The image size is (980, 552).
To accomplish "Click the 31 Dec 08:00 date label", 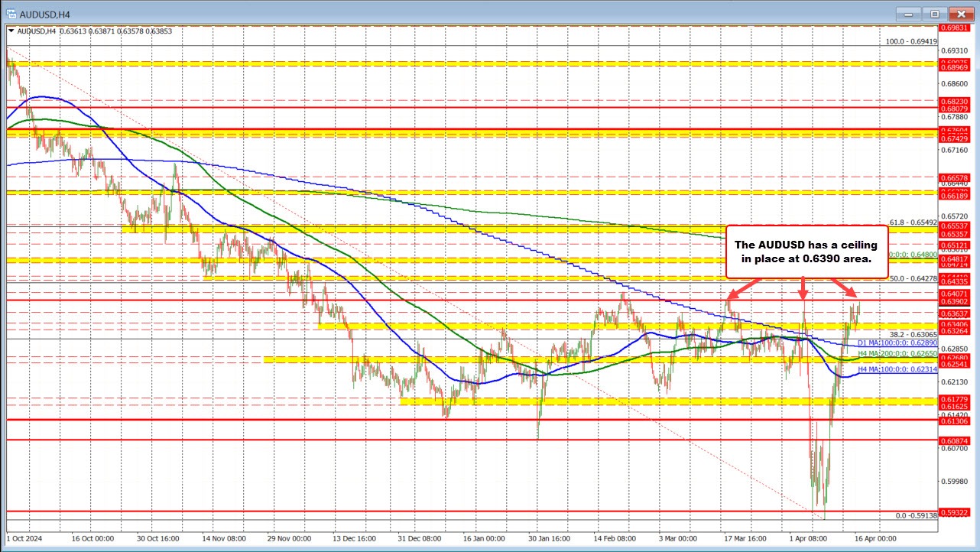I will tap(420, 538).
